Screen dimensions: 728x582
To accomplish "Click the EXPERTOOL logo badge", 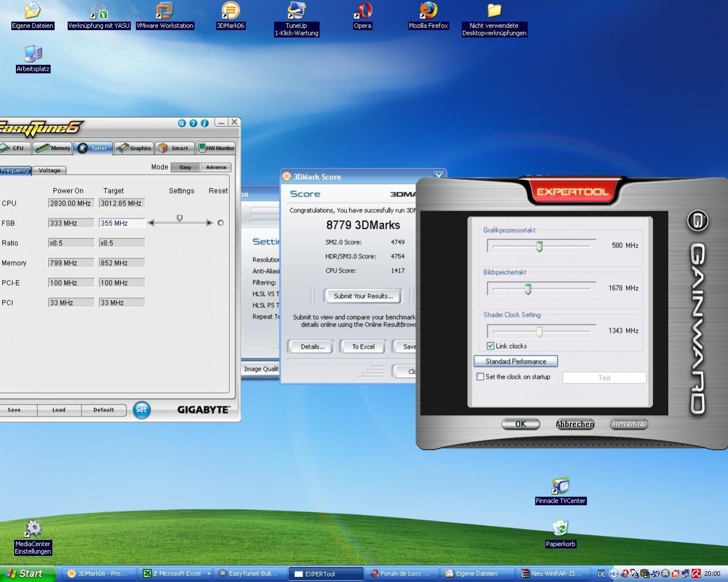I will click(572, 192).
